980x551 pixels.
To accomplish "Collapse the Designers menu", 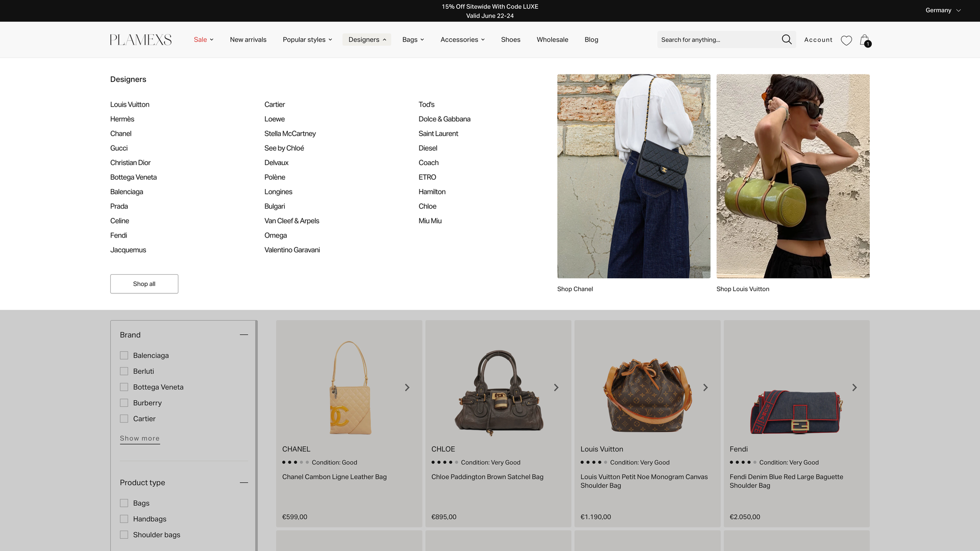I will 367,40.
